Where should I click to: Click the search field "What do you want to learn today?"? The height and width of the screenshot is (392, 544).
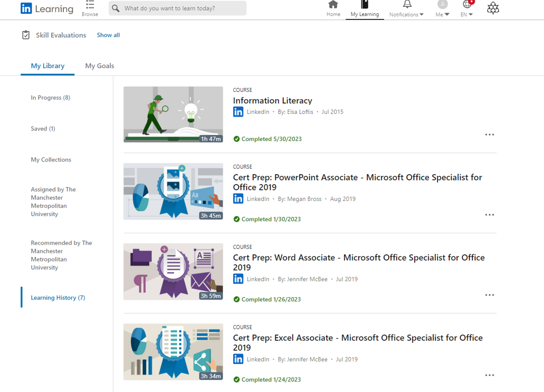(x=177, y=8)
